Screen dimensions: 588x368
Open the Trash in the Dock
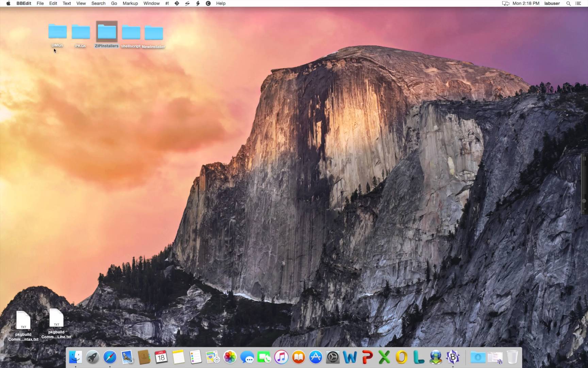(512, 357)
